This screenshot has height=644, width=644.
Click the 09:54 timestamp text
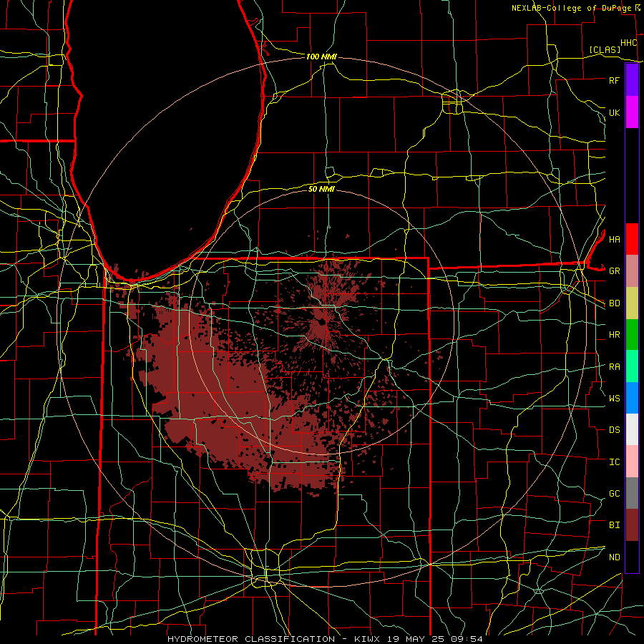pyautogui.click(x=468, y=639)
